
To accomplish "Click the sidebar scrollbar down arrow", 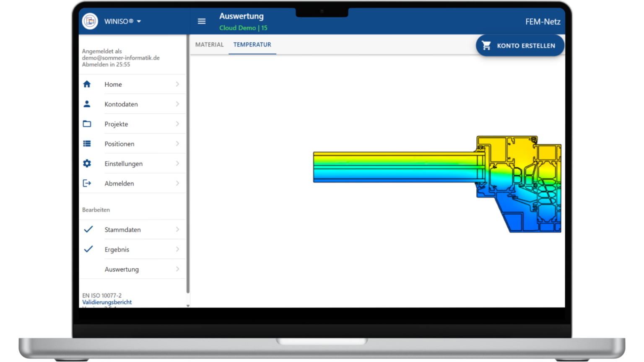I will pyautogui.click(x=188, y=305).
